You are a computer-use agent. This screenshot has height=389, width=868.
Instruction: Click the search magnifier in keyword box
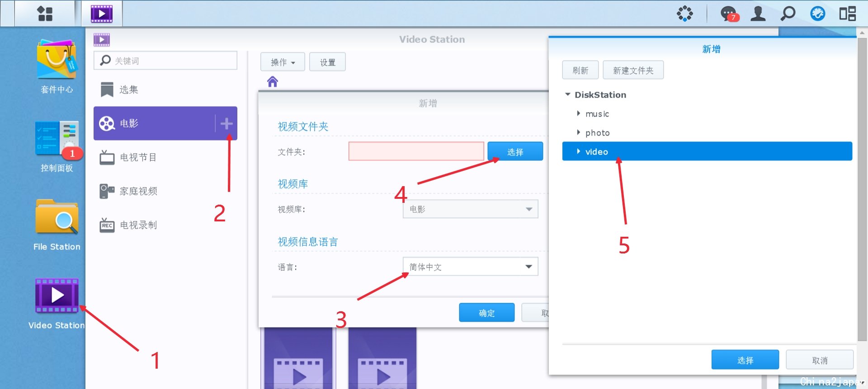105,60
